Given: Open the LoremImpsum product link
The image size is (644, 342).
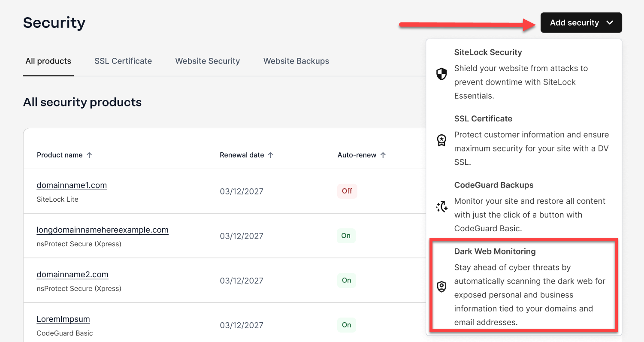Looking at the screenshot, I should pyautogui.click(x=63, y=319).
